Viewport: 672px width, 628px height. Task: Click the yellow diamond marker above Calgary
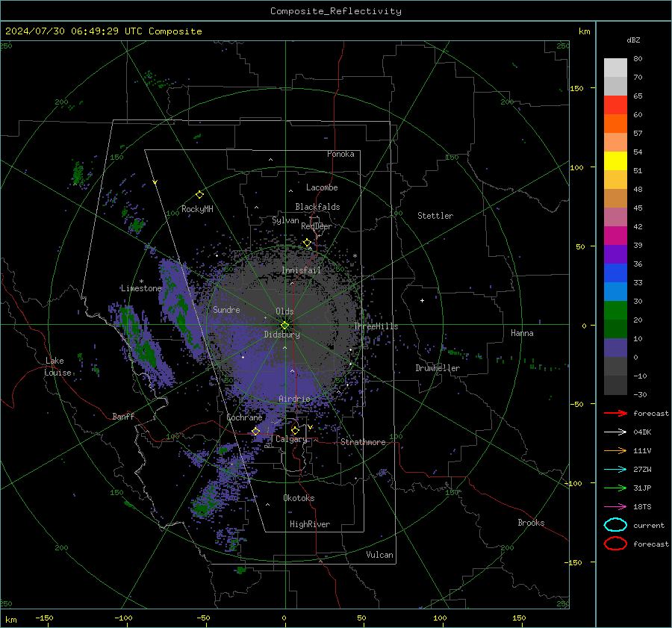coord(295,430)
